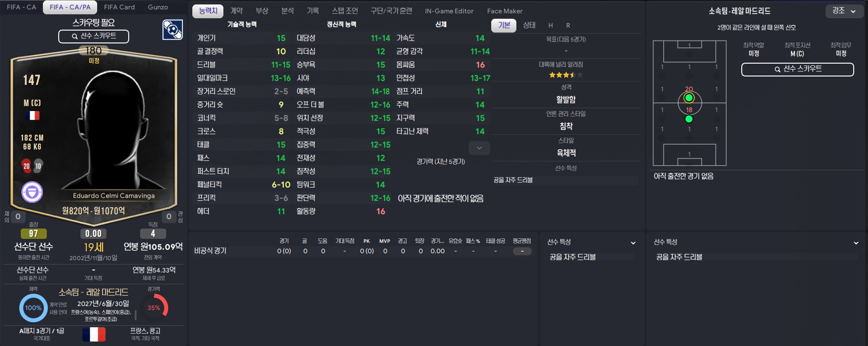Open the IN-Game Editor tab
Viewport: 868px width, 346px height.
(449, 11)
